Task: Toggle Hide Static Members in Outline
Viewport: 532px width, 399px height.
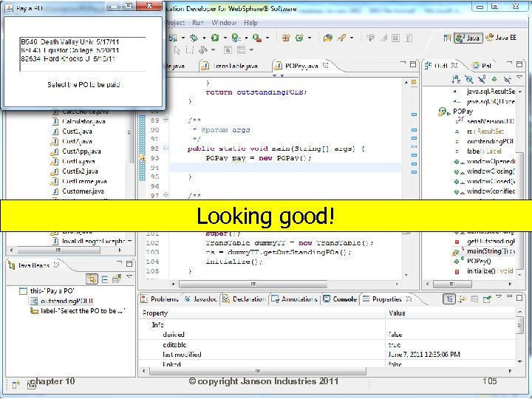Action: [x=482, y=79]
